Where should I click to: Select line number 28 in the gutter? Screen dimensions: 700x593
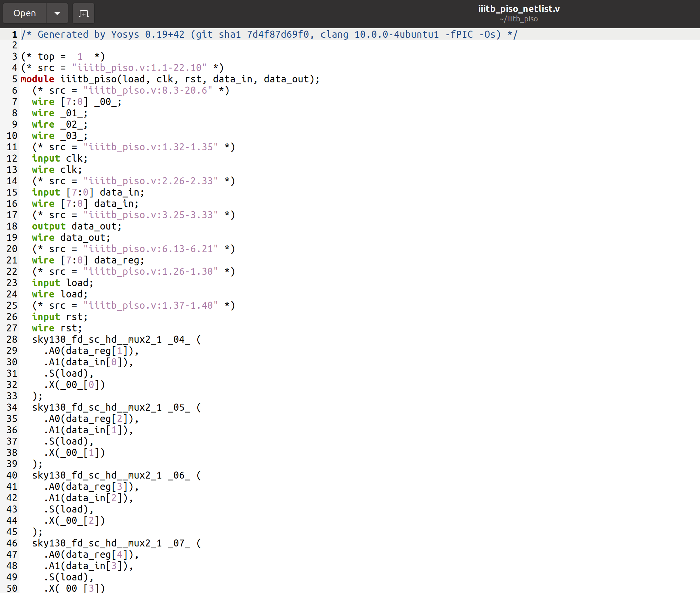click(12, 339)
